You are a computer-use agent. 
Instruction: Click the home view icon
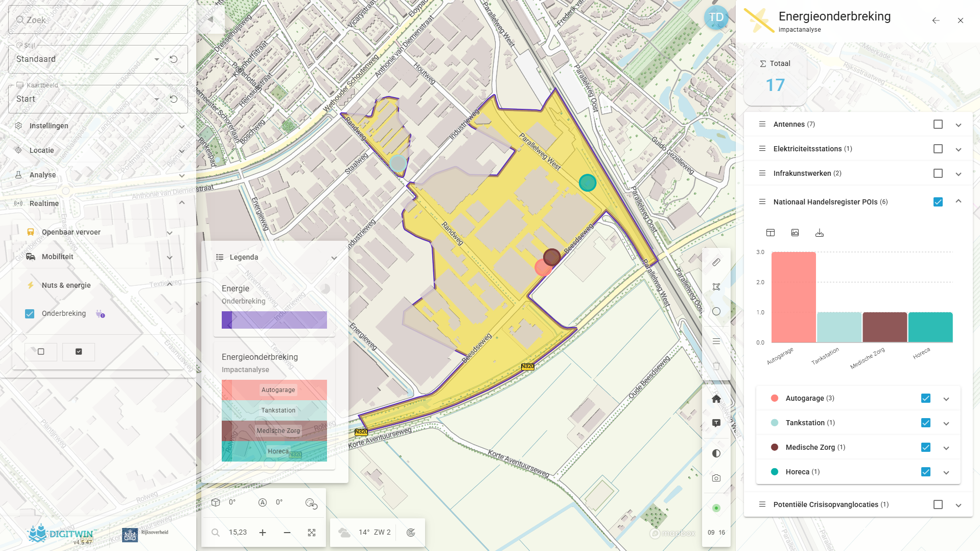(716, 399)
